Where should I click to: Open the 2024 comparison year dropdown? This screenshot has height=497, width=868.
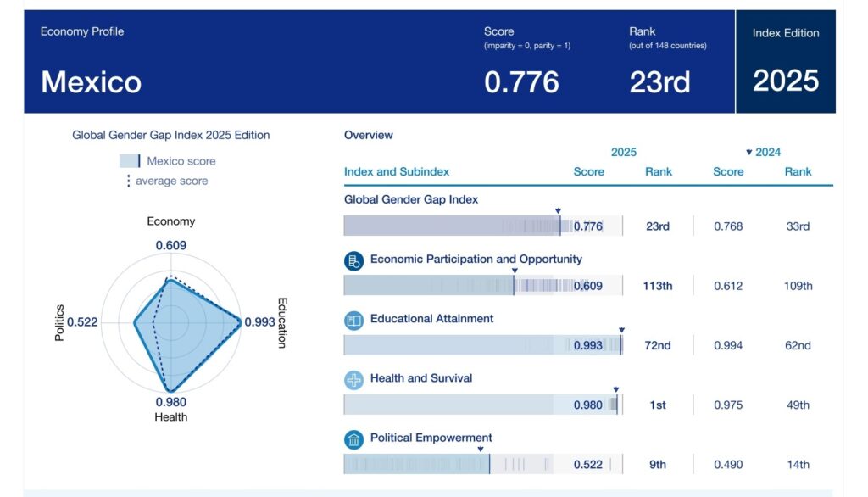(763, 153)
